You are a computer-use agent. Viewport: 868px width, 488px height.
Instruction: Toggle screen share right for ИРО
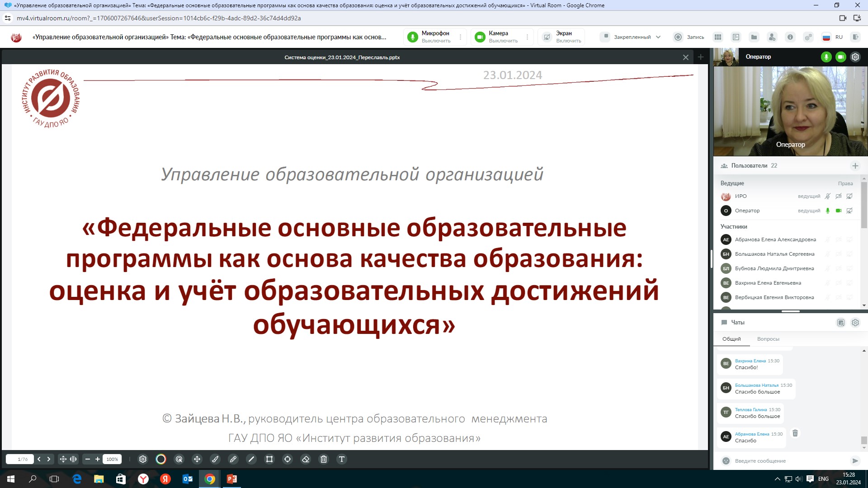coord(849,196)
